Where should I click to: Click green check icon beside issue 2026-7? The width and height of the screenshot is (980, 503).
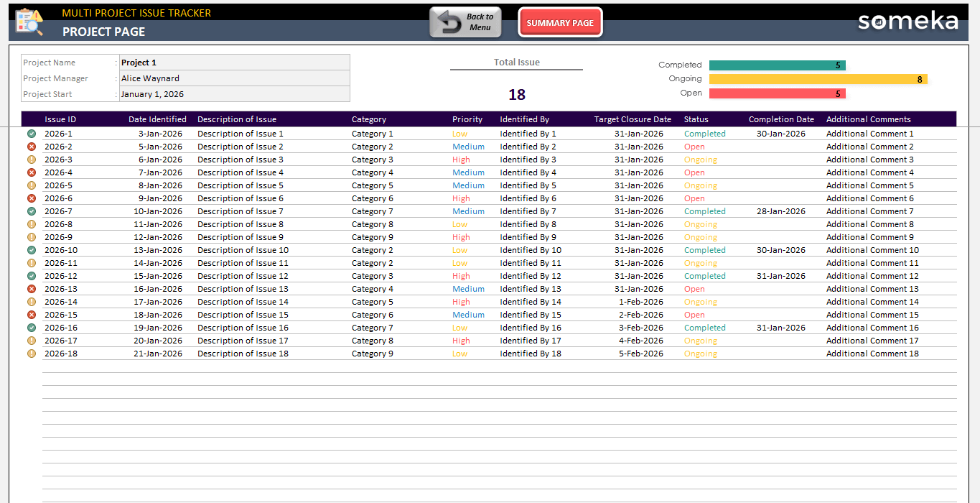(x=32, y=211)
